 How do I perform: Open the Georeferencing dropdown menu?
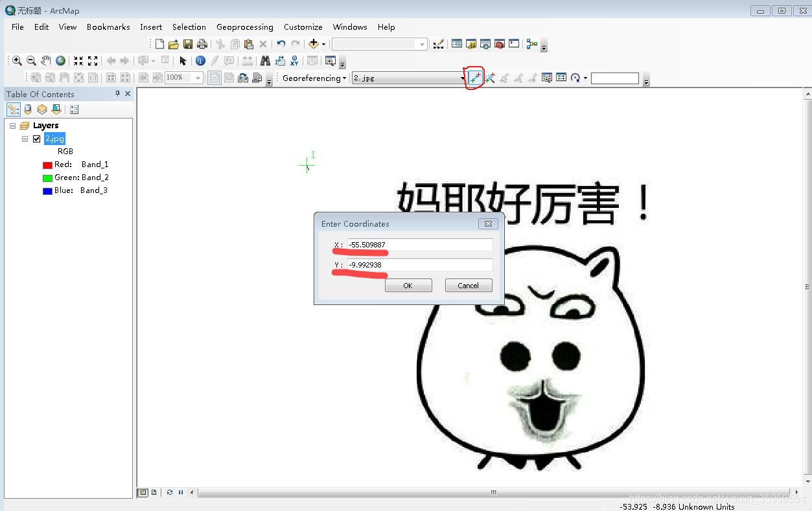314,78
